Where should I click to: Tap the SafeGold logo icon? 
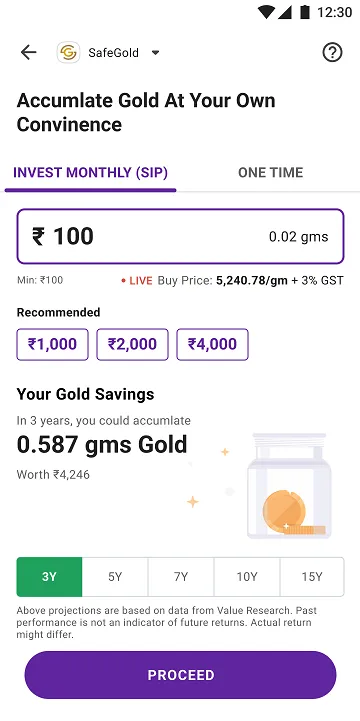[68, 52]
